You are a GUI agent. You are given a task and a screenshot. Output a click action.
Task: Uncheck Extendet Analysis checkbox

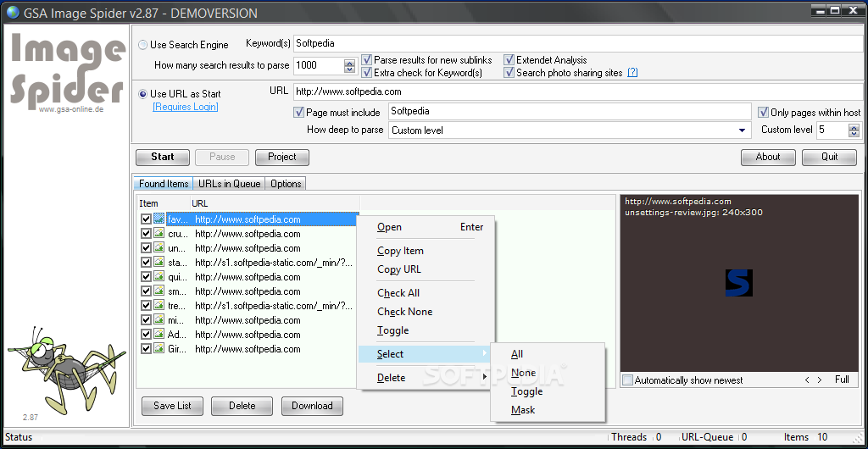(509, 59)
